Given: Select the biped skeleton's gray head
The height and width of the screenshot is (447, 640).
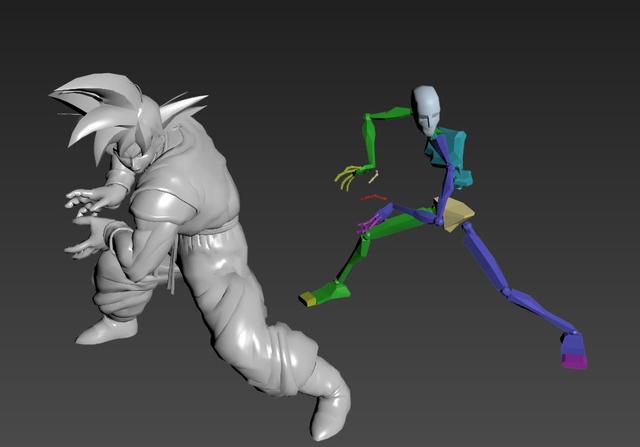Looking at the screenshot, I should point(427,110).
